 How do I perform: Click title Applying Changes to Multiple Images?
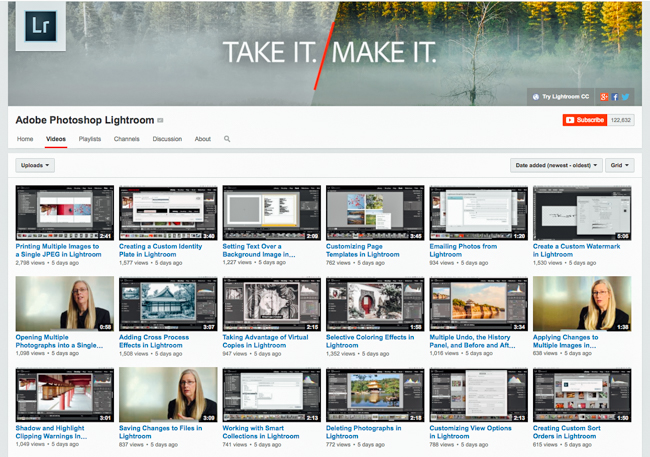pos(565,341)
